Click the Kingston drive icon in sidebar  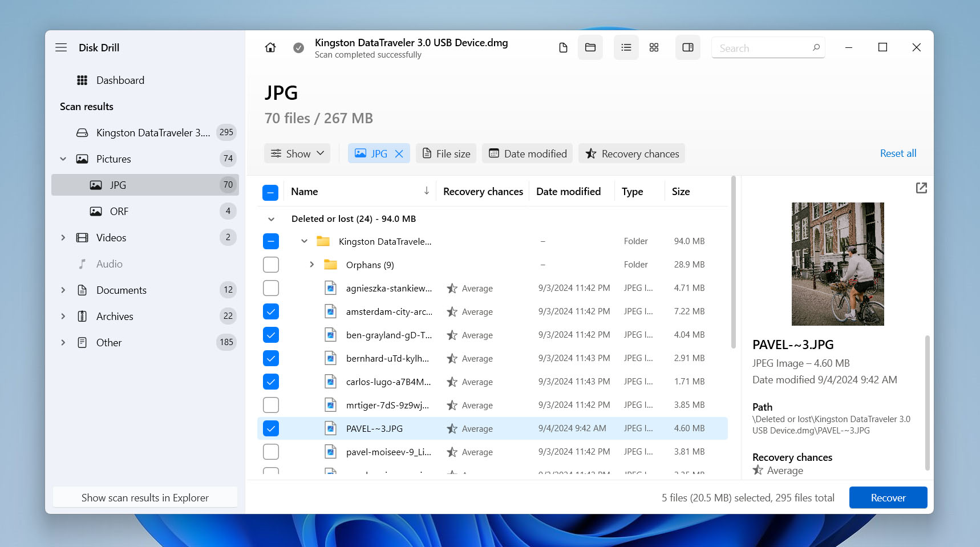82,133
